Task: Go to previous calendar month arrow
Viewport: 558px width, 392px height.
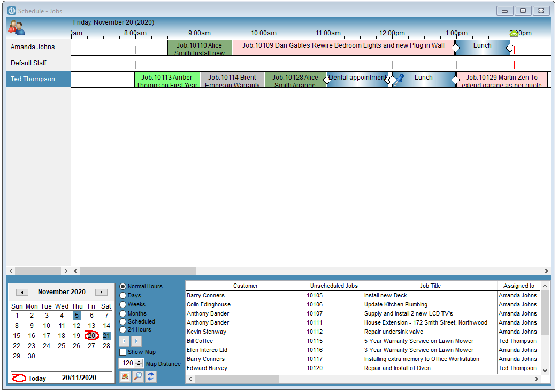Action: click(x=22, y=293)
